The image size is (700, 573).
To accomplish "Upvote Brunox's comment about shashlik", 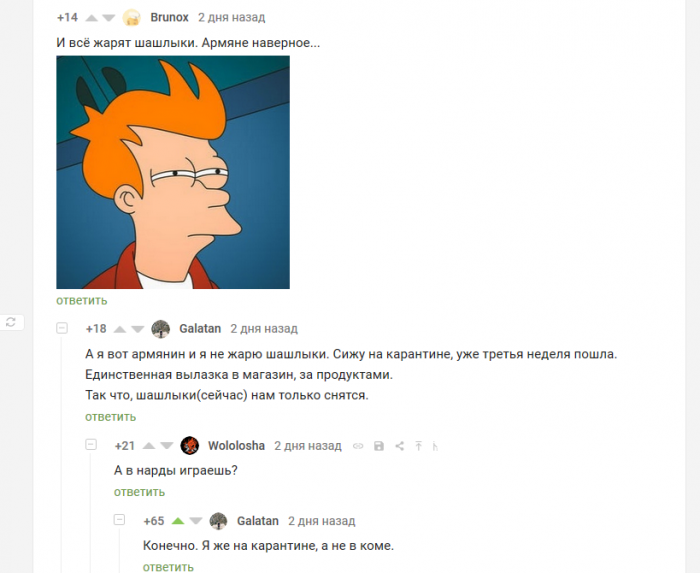I will 92,18.
